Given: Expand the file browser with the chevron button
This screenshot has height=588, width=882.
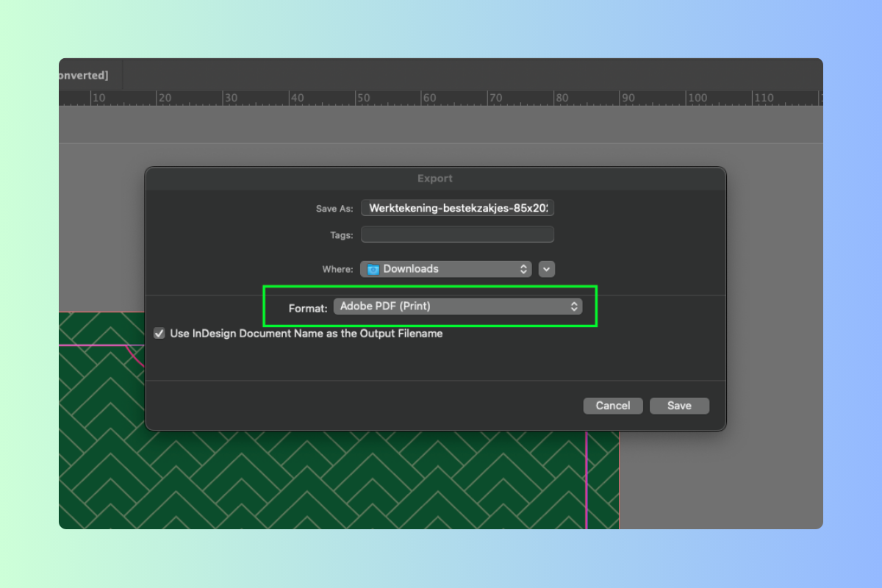Looking at the screenshot, I should tap(546, 269).
